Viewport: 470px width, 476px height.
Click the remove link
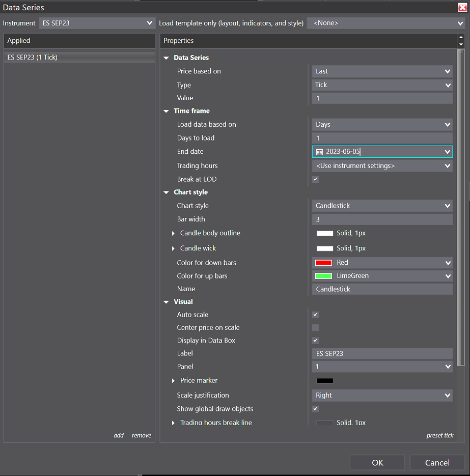pyautogui.click(x=142, y=436)
